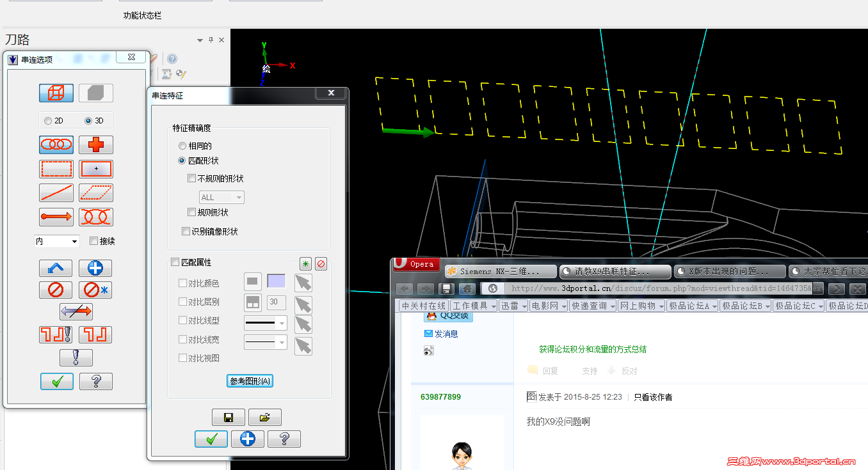Click the unselect-all icon with blue asterisk
The width and height of the screenshot is (868, 470).
pyautogui.click(x=95, y=290)
